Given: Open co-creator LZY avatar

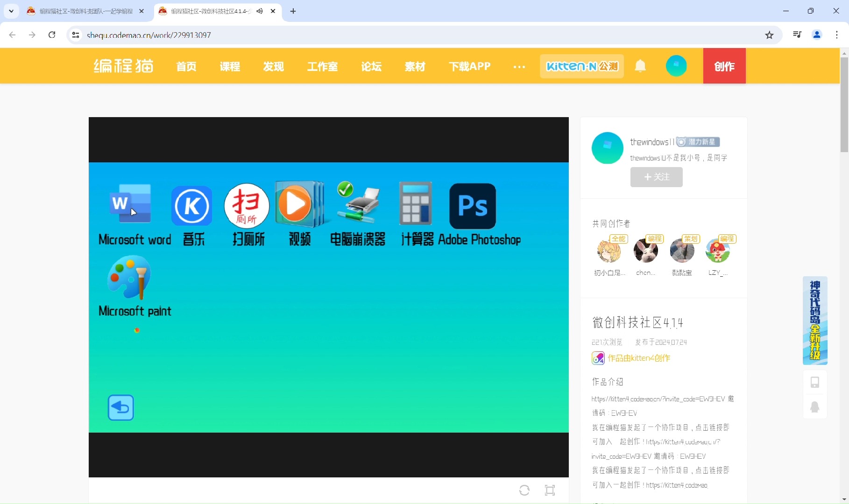Looking at the screenshot, I should click(x=718, y=251).
